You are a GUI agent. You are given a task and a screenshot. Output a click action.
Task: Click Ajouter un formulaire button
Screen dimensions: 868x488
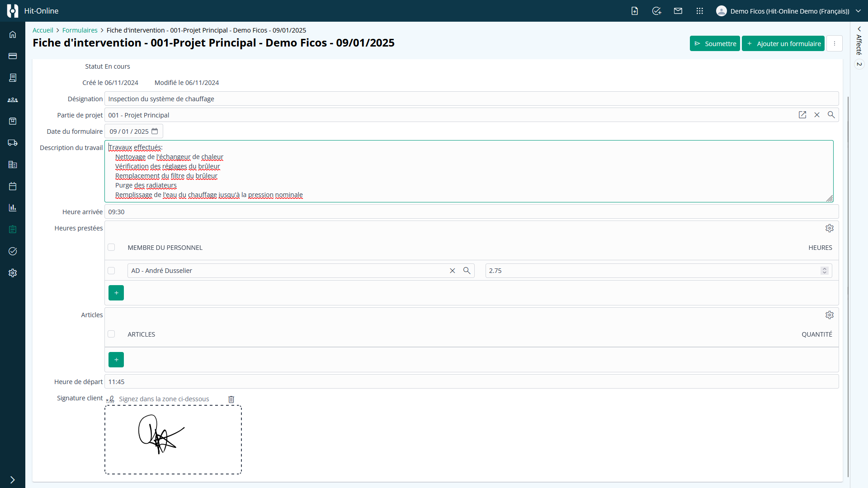(x=783, y=43)
